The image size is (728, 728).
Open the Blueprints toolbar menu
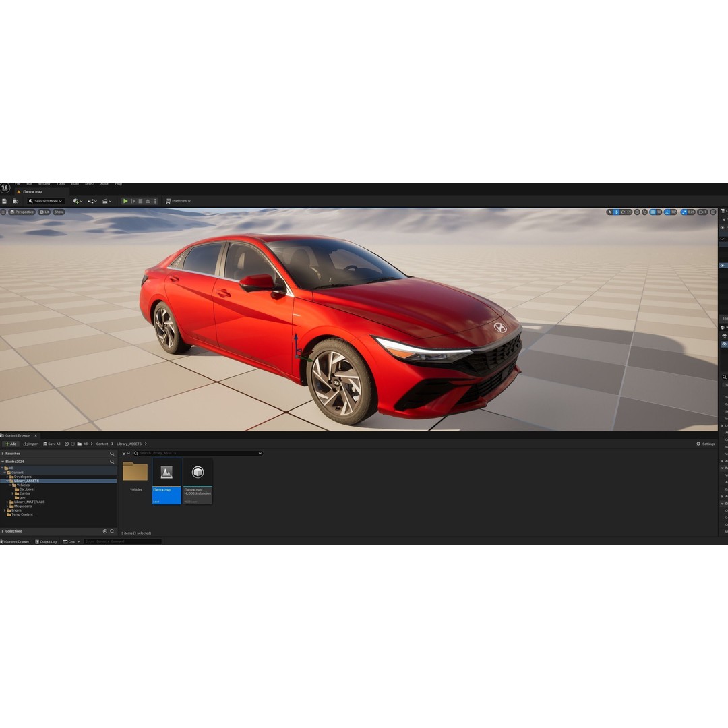tap(92, 201)
